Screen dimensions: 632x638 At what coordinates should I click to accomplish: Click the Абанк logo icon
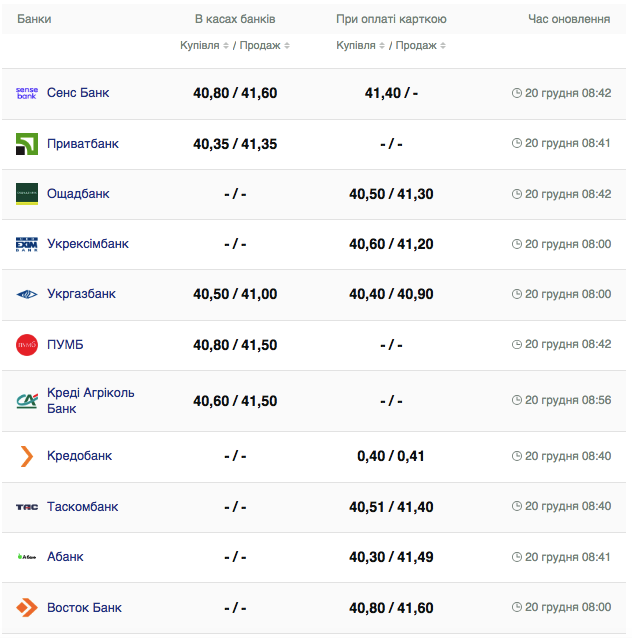pyautogui.click(x=27, y=557)
